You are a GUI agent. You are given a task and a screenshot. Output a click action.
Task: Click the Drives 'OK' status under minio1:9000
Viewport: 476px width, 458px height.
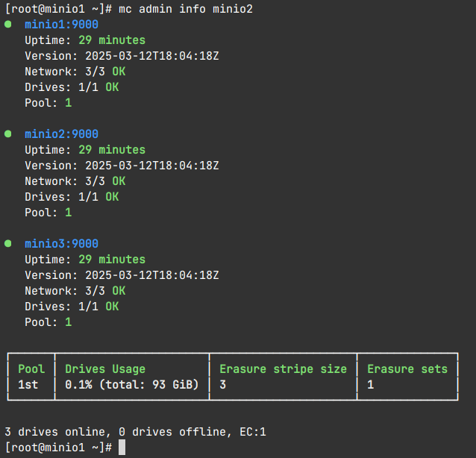112,87
